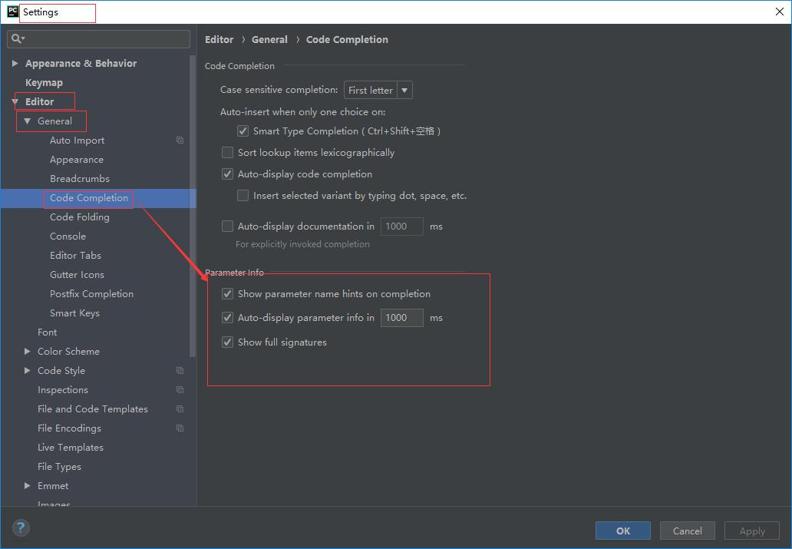Select Appearance under General
The height and width of the screenshot is (549, 792).
point(76,160)
